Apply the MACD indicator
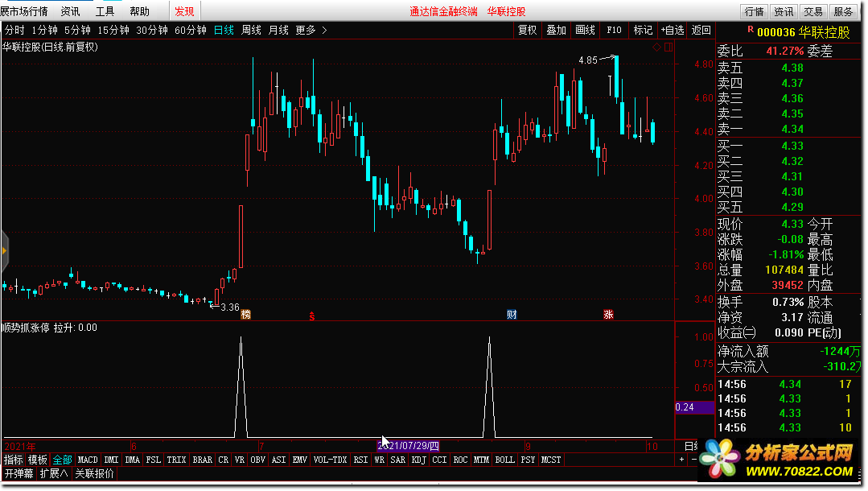This screenshot has width=868, height=491. pos(88,460)
